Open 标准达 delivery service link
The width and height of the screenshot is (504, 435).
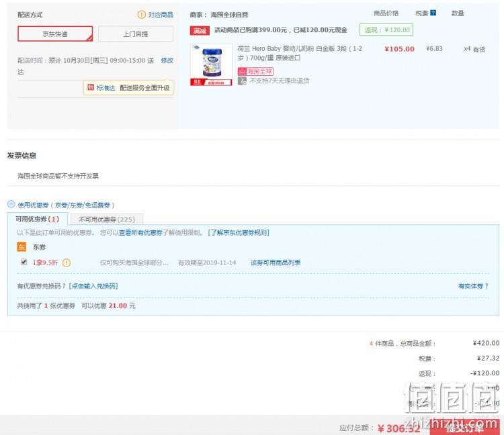click(x=106, y=88)
